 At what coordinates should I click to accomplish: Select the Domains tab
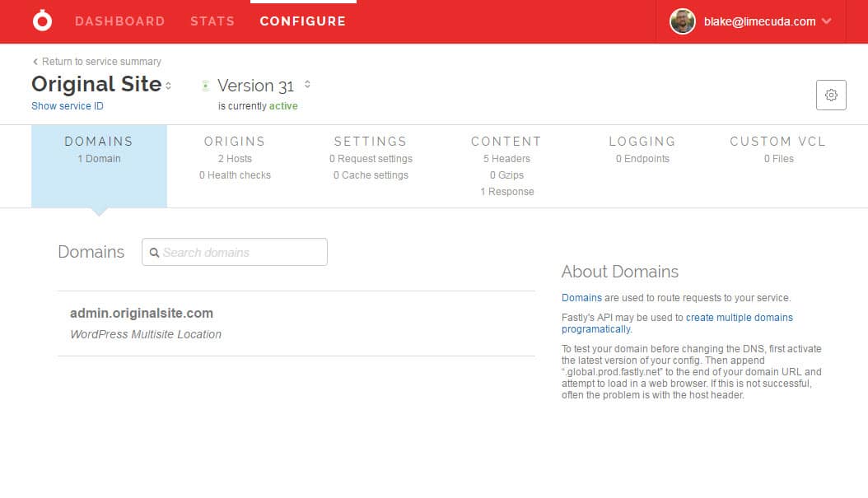(99, 166)
